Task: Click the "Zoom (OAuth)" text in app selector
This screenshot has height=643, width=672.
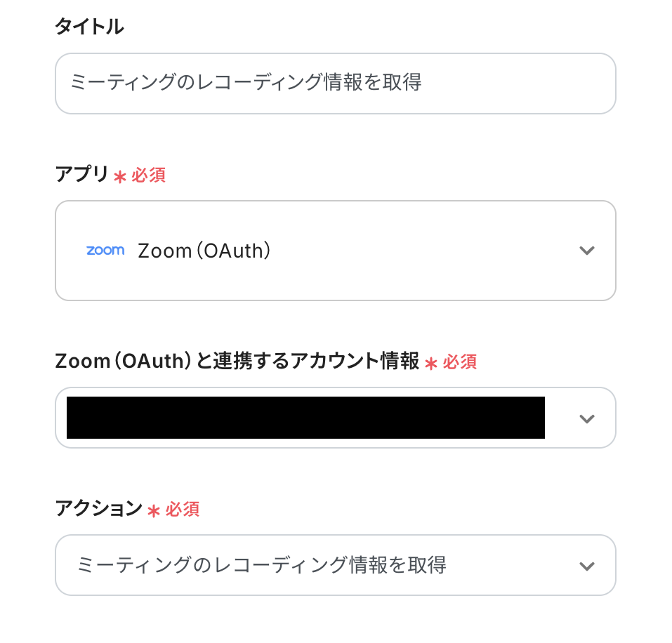Action: click(x=204, y=251)
